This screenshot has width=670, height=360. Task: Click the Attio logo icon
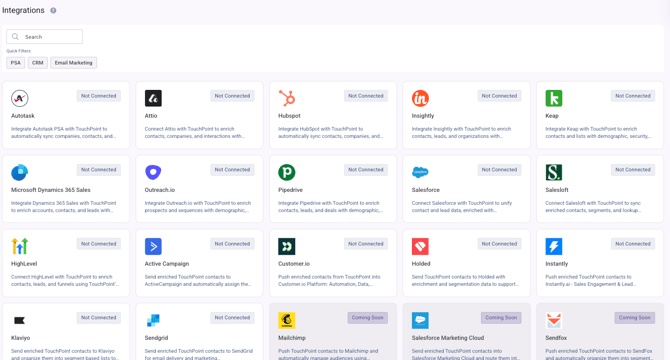(153, 98)
